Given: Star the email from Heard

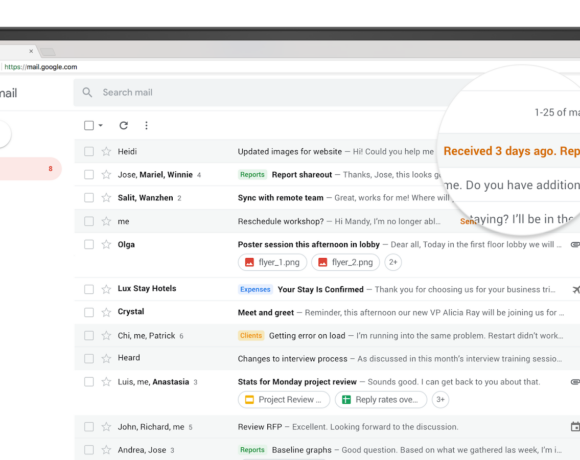Looking at the screenshot, I should [107, 358].
